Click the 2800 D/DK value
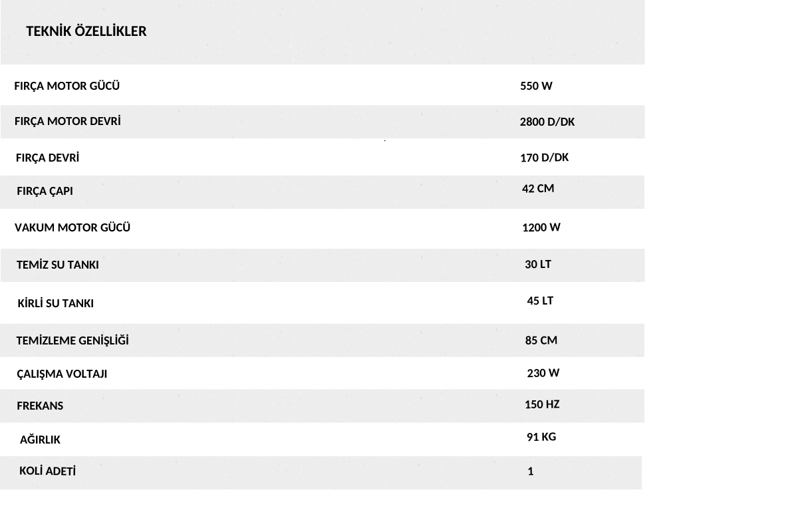Viewport: 798px width, 532px height. [547, 122]
